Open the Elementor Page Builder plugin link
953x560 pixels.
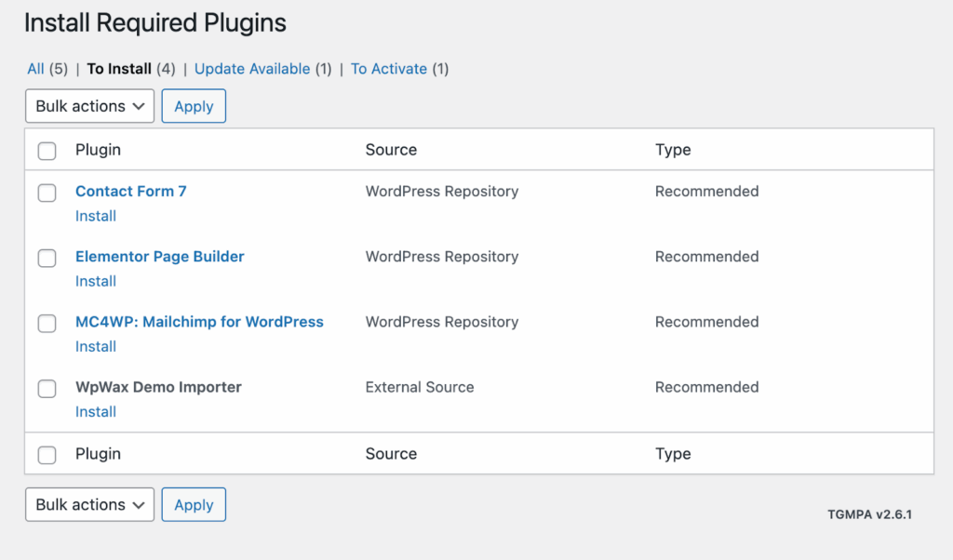159,257
